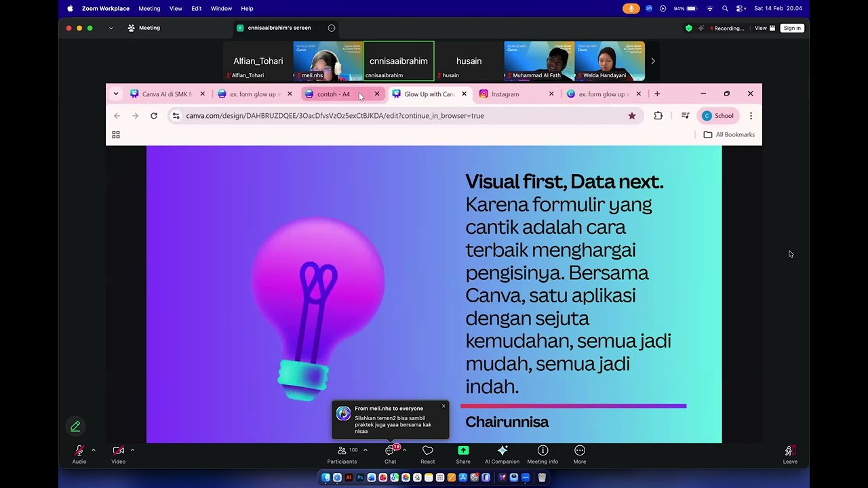Screen dimensions: 868x488
Task: Close the Instagram browser tab
Action: point(551,94)
